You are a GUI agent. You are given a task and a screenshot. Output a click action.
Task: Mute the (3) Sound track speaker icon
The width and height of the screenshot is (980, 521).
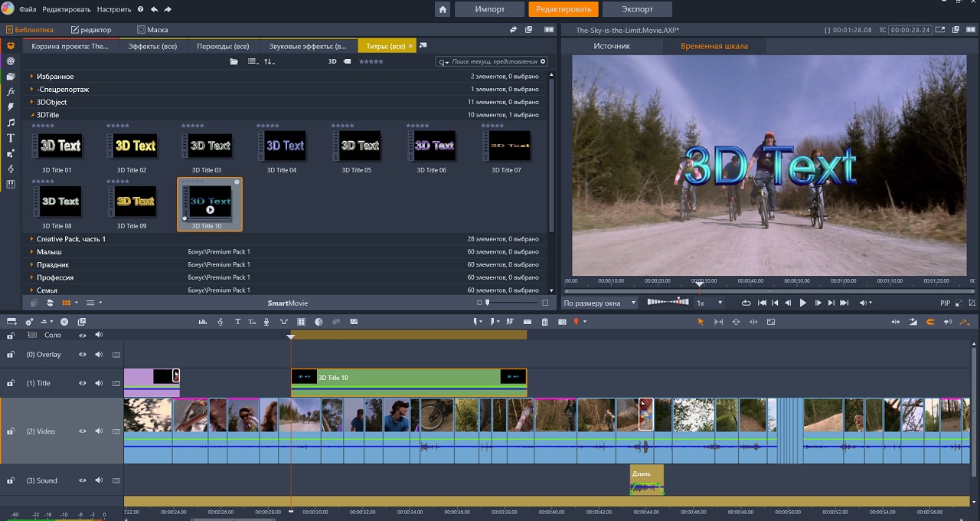[99, 480]
